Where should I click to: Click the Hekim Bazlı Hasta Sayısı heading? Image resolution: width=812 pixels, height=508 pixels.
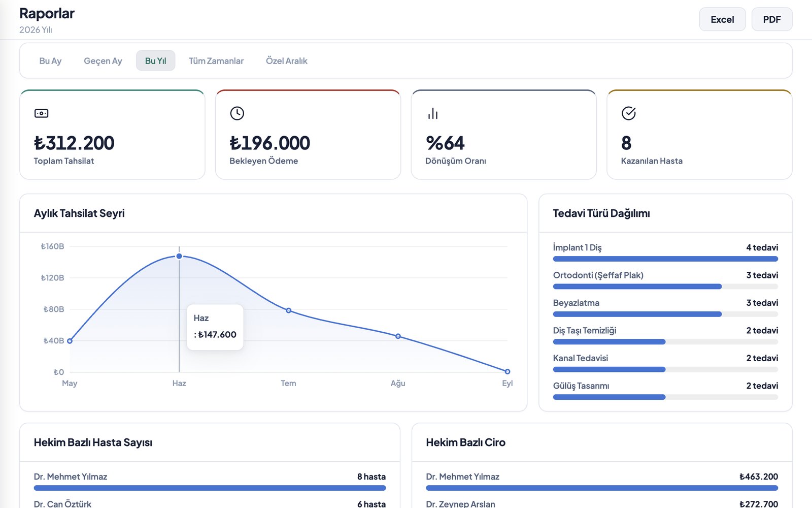(x=93, y=442)
